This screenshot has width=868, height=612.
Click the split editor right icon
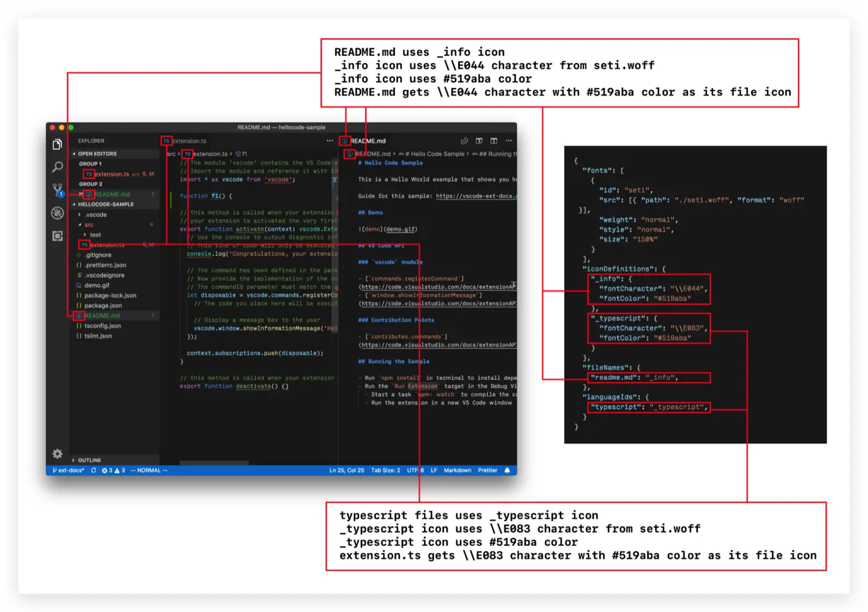point(494,141)
